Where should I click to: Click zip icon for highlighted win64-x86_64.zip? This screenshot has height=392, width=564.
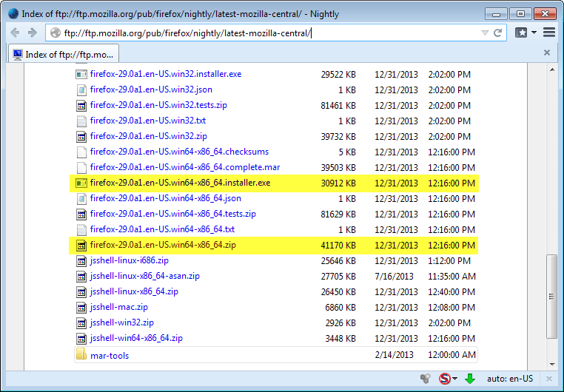81,246
